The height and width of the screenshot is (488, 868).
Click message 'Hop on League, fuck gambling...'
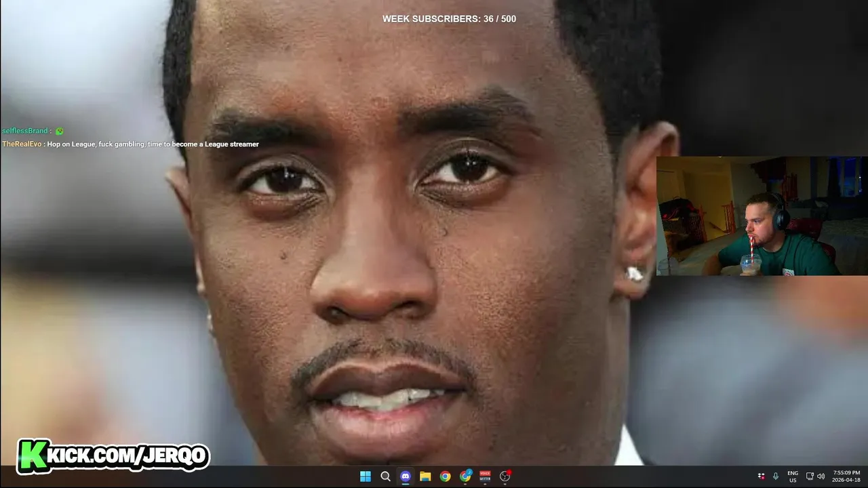pyautogui.click(x=153, y=144)
